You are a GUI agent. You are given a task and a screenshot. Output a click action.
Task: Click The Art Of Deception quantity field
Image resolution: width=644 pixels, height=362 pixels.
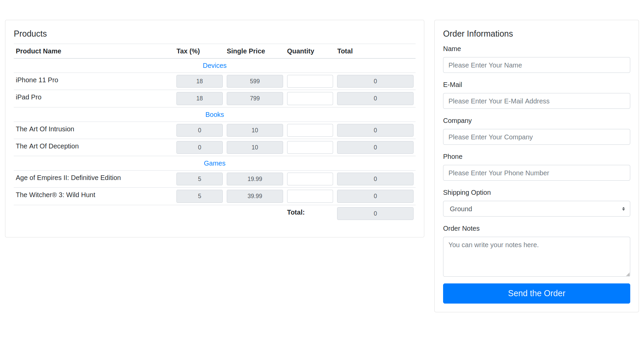tap(310, 147)
